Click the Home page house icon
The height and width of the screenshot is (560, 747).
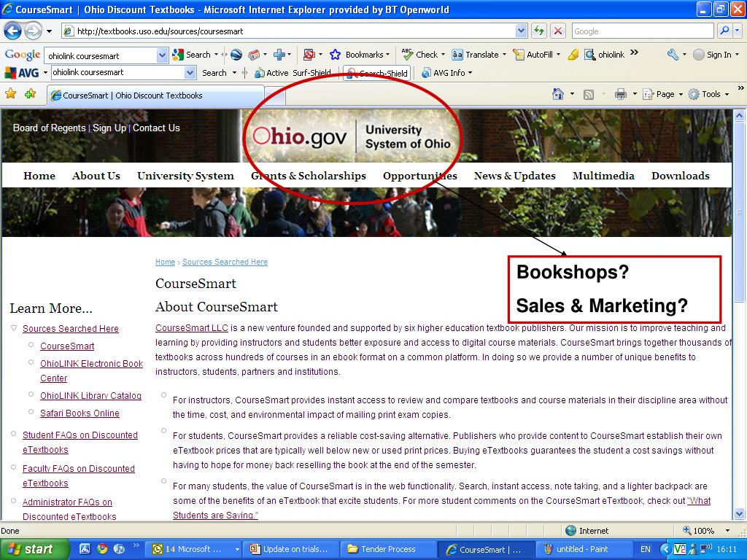(558, 94)
